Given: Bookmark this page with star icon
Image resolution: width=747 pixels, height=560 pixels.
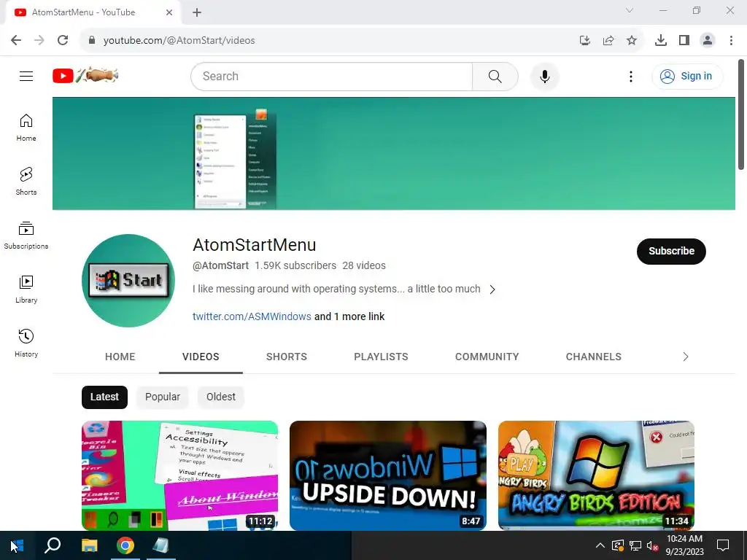Looking at the screenshot, I should point(632,41).
